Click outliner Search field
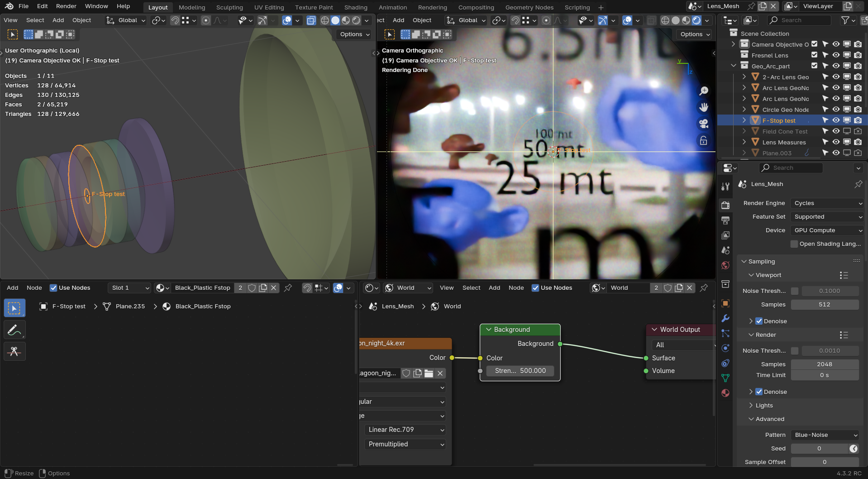 (799, 20)
